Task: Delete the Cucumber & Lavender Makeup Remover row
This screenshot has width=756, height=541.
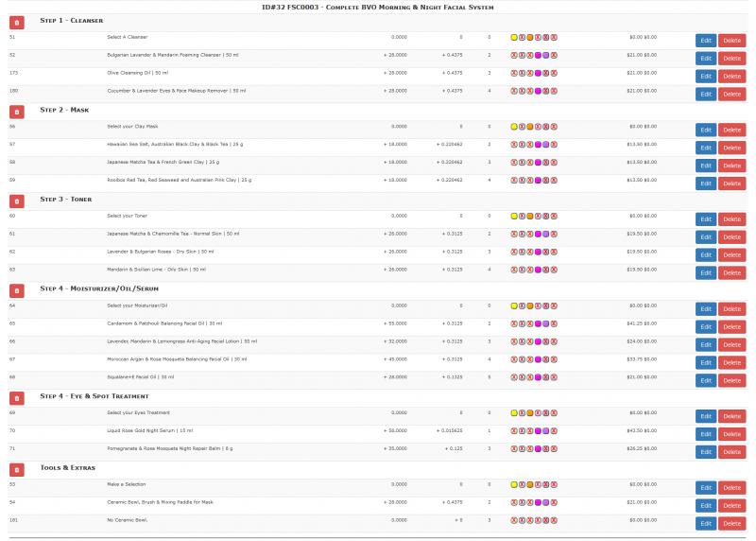Action: 731,95
